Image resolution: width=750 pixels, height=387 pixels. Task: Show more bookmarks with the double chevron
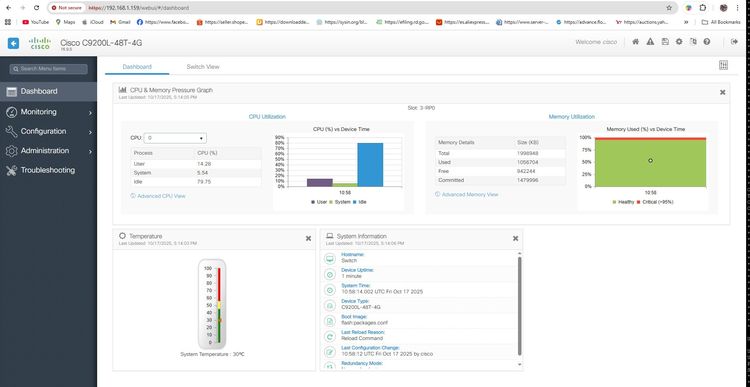pos(686,22)
